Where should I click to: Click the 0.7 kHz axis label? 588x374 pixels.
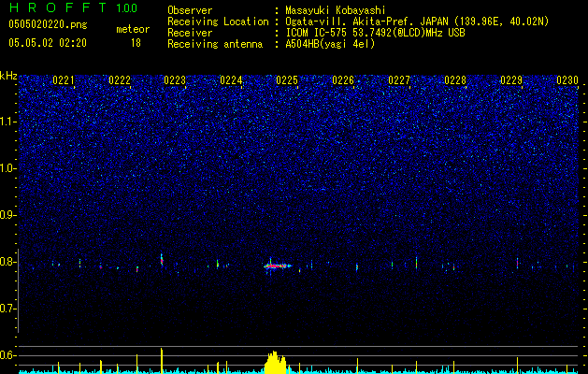(x=7, y=309)
